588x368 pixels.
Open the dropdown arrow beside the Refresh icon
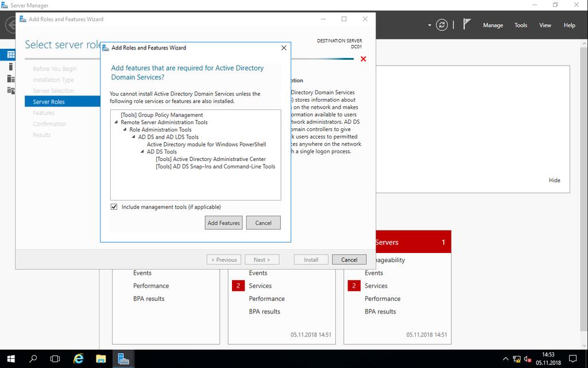point(430,25)
